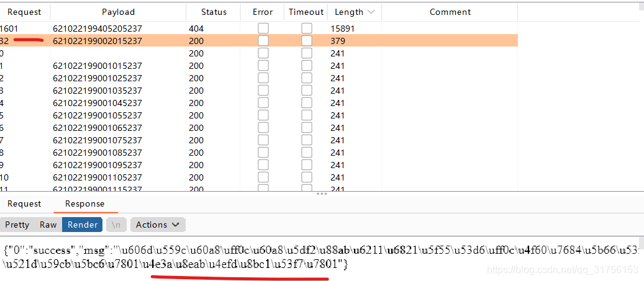Click the rendered JSON response text
644x281 pixels.
click(x=322, y=257)
